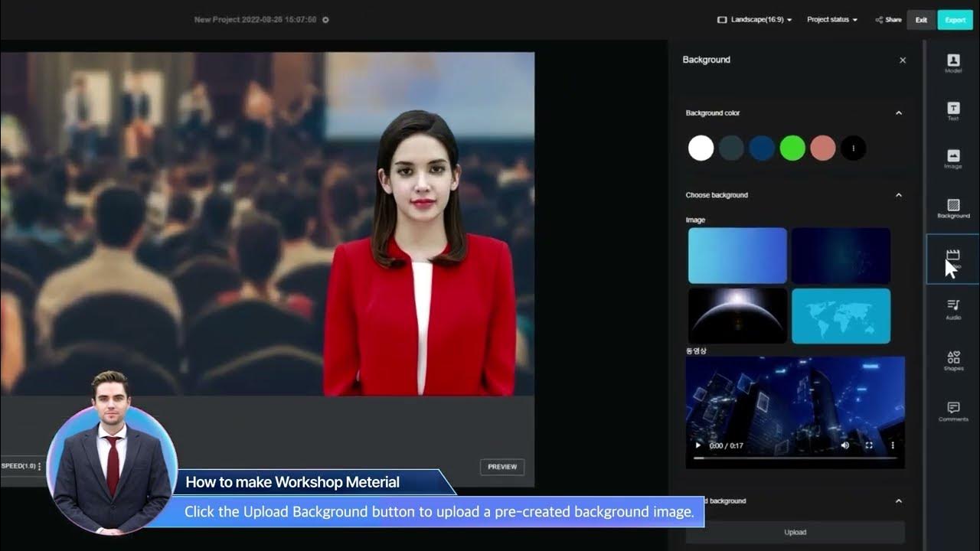Choose the light blue gradient background
Image resolution: width=980 pixels, height=551 pixels.
tap(737, 256)
